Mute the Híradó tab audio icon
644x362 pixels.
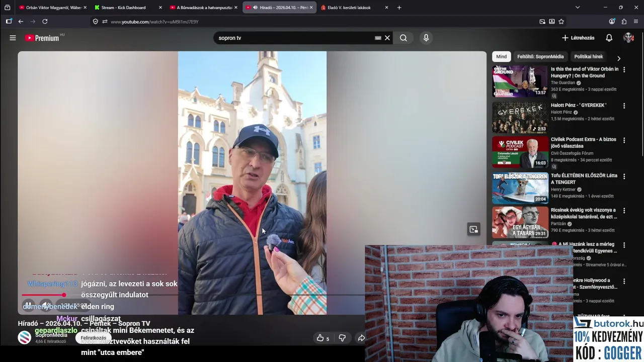[256, 8]
